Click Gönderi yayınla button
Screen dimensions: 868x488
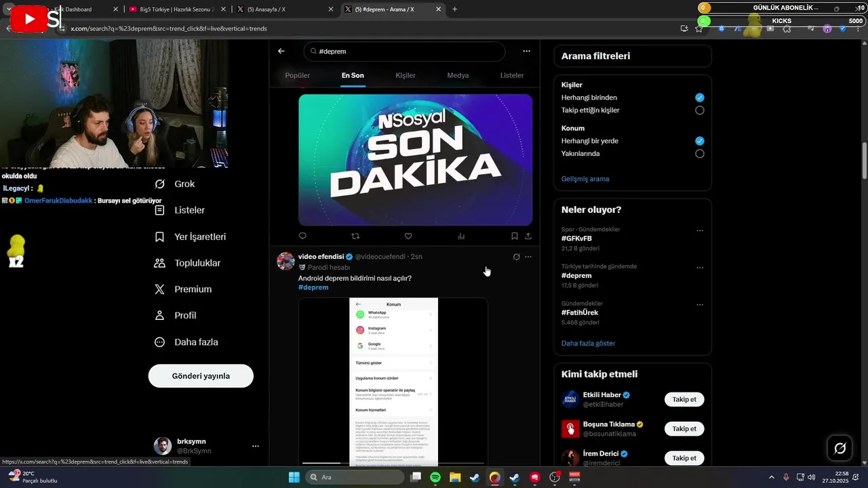point(201,376)
